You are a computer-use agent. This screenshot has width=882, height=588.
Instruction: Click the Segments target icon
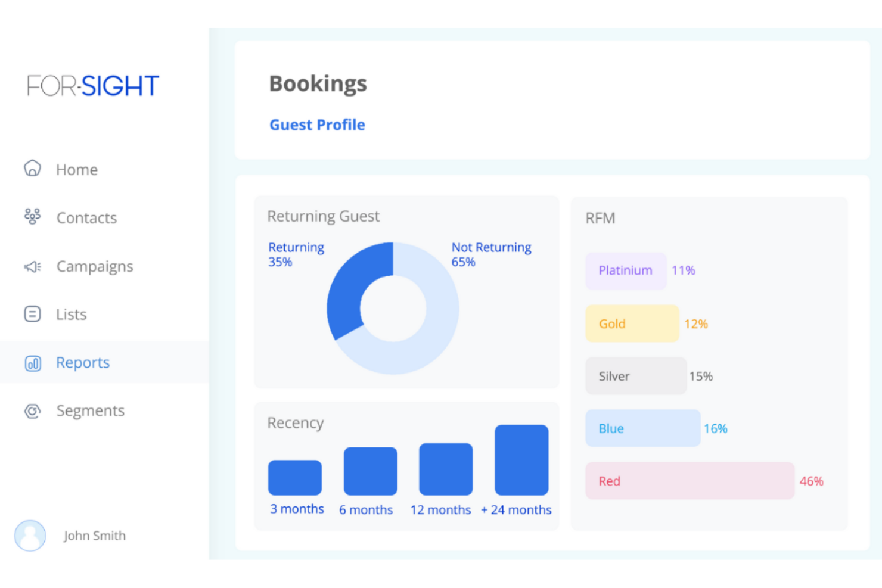pyautogui.click(x=32, y=411)
